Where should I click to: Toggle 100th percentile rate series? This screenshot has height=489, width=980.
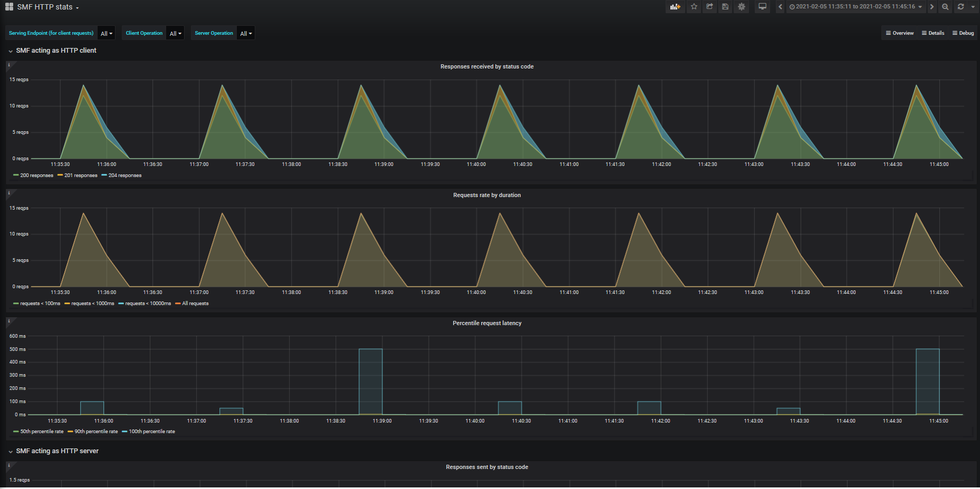click(151, 432)
